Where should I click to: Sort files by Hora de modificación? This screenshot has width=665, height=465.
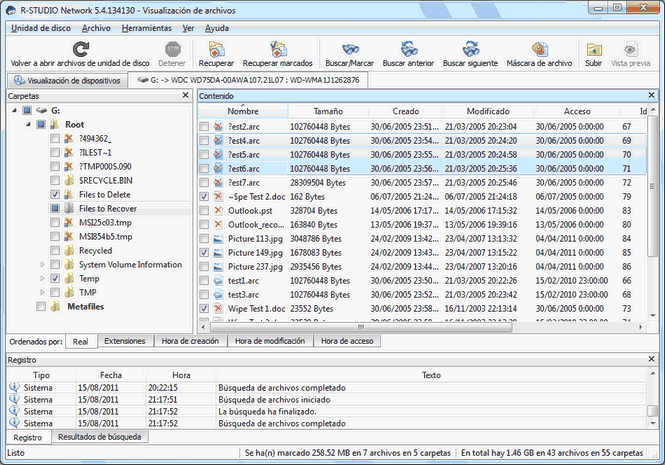pyautogui.click(x=270, y=341)
